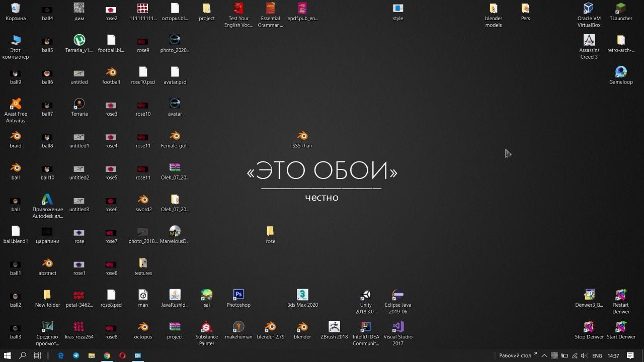This screenshot has width=644, height=362.
Task: Select the petal-3462 image file
Action: pyautogui.click(x=79, y=299)
